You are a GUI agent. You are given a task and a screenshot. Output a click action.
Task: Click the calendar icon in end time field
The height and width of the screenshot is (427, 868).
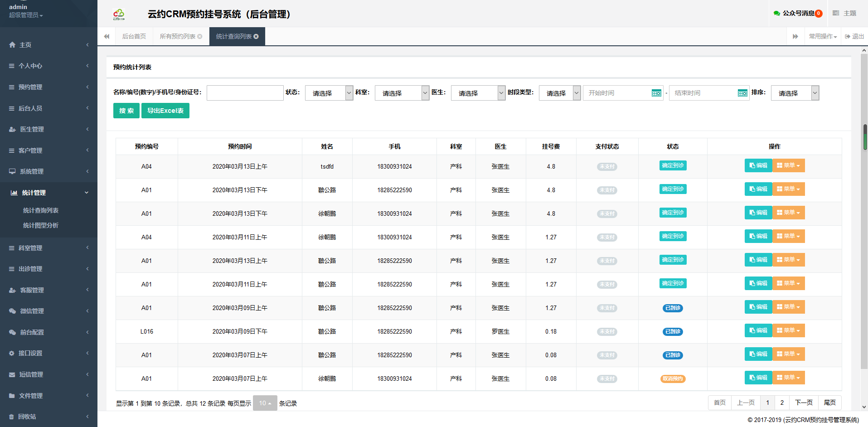742,93
